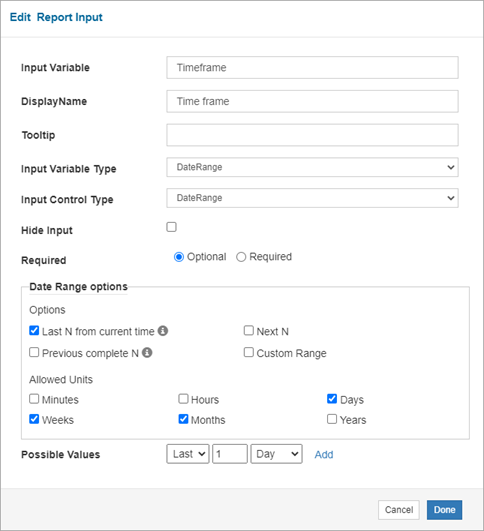
Task: Open the Input Variable Type dropdown
Action: [312, 167]
